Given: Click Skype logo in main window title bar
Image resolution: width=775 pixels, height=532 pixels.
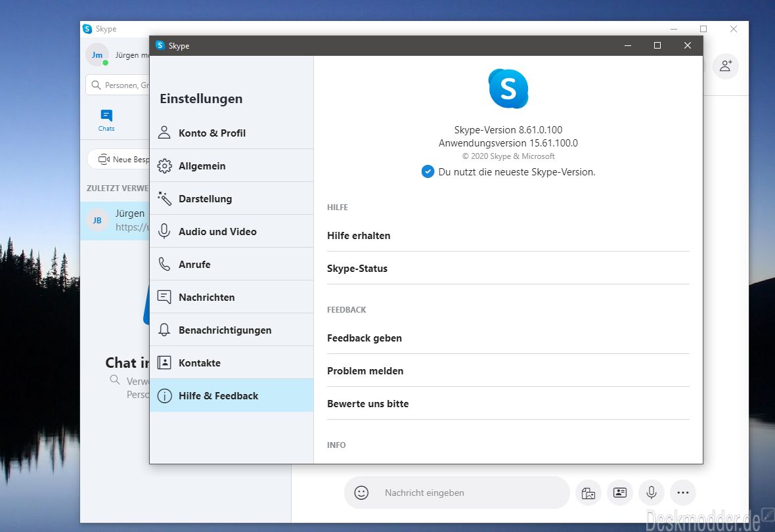Looking at the screenshot, I should 87,29.
